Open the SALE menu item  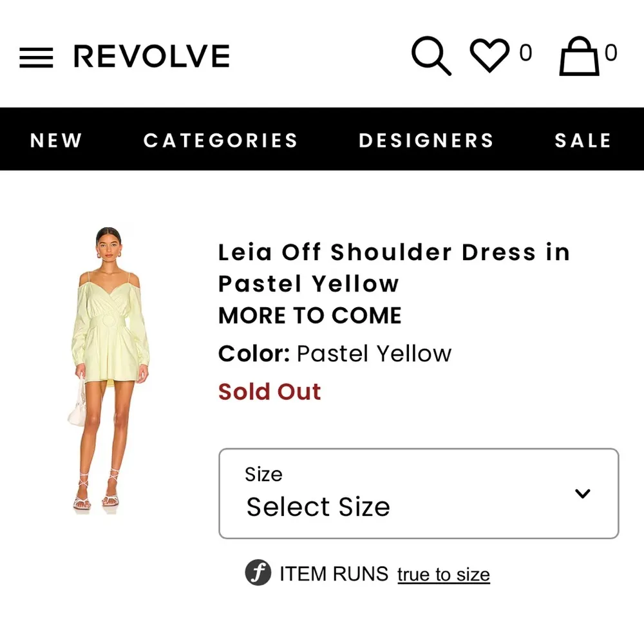click(x=583, y=140)
